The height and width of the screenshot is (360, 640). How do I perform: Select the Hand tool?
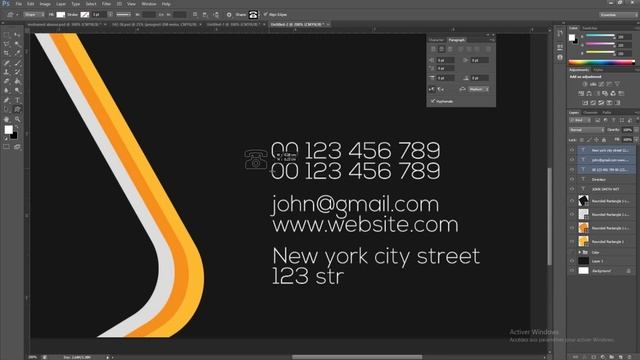click(x=7, y=119)
